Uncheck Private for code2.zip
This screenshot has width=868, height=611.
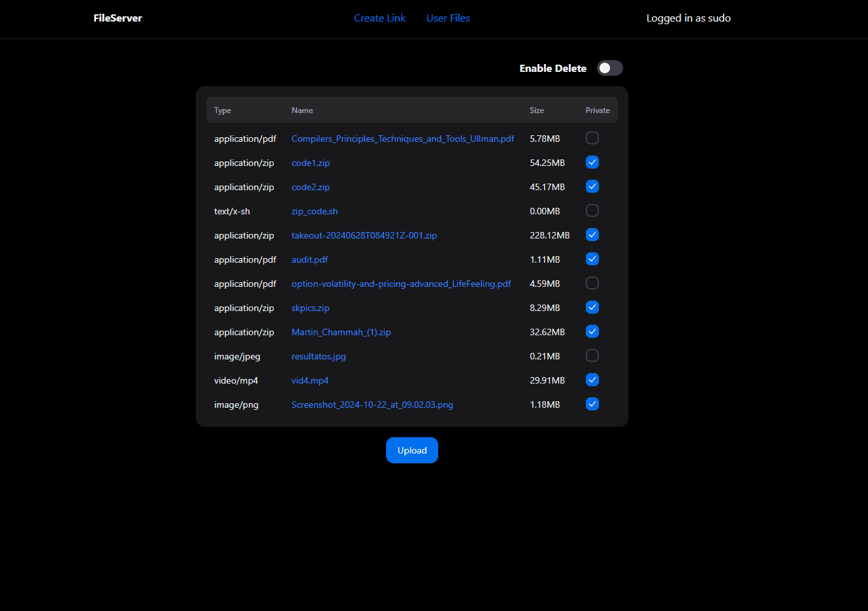(592, 186)
